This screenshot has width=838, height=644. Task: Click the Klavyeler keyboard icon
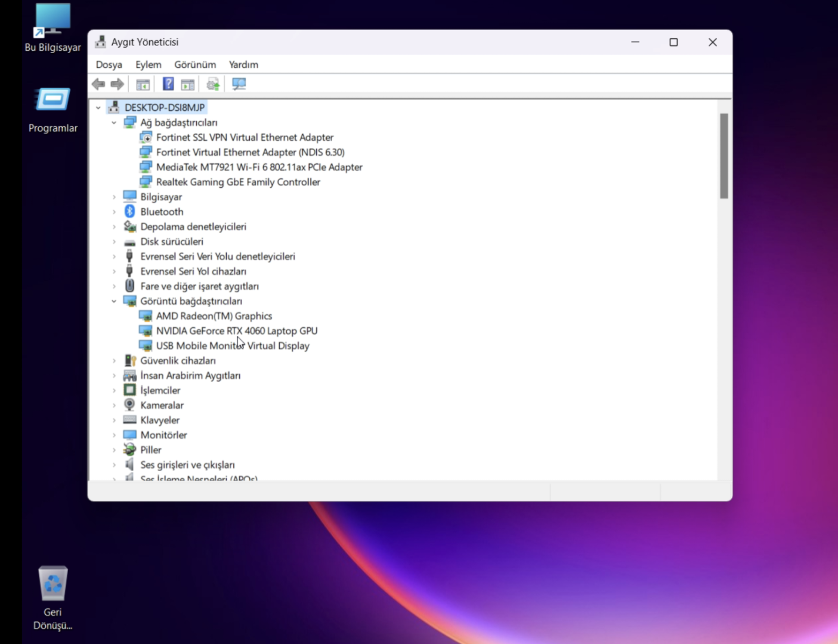tap(129, 420)
